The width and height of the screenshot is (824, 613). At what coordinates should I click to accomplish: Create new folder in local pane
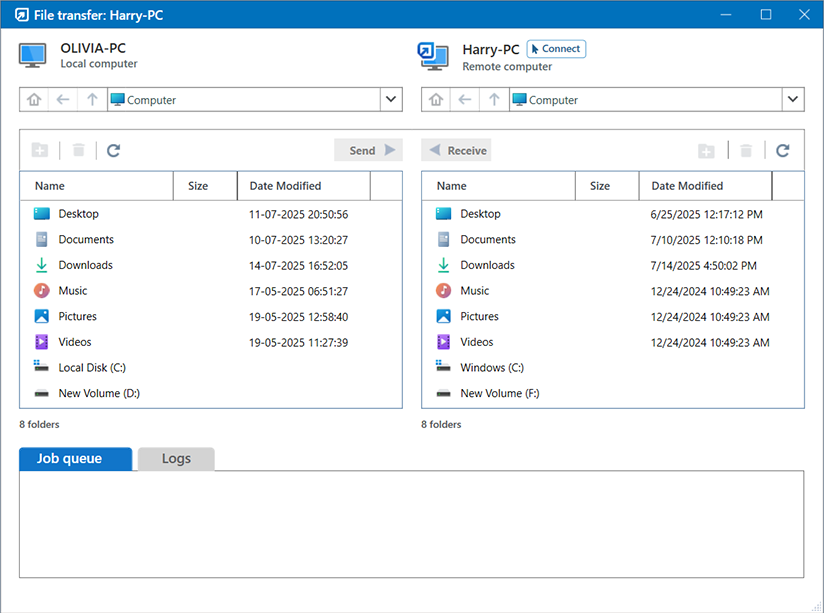(x=40, y=151)
